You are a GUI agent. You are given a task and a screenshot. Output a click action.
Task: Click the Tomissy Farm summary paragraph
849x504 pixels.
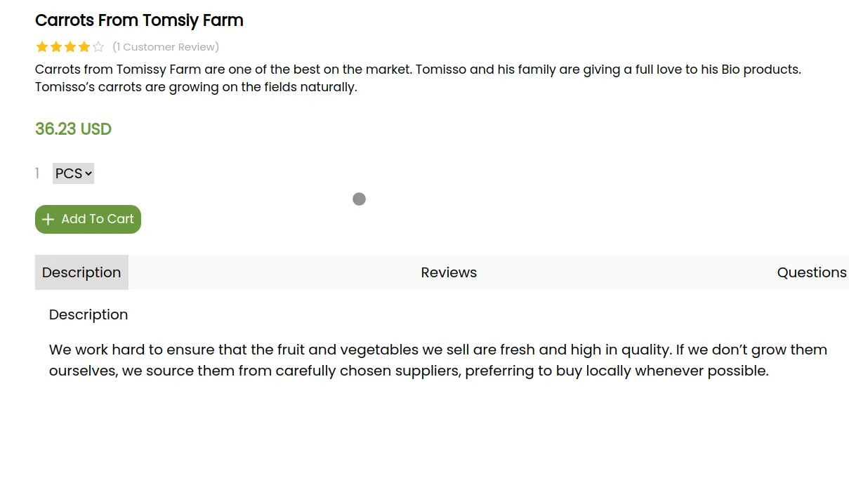click(418, 78)
